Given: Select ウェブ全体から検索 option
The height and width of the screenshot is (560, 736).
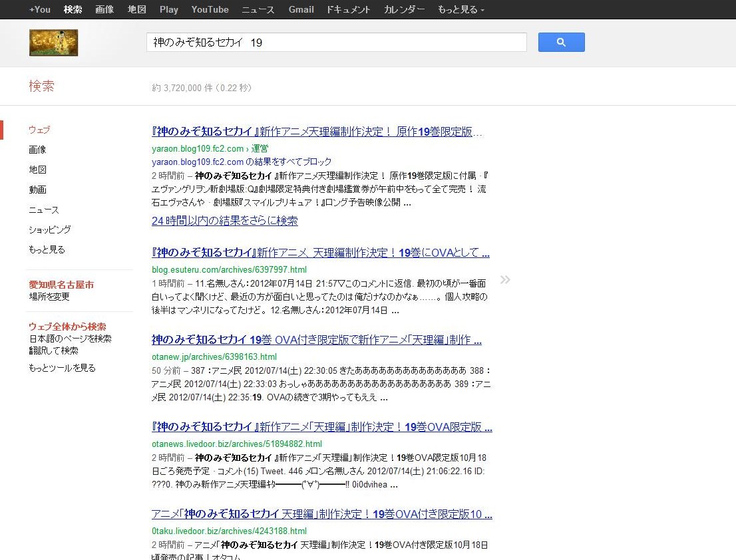Looking at the screenshot, I should 68,327.
